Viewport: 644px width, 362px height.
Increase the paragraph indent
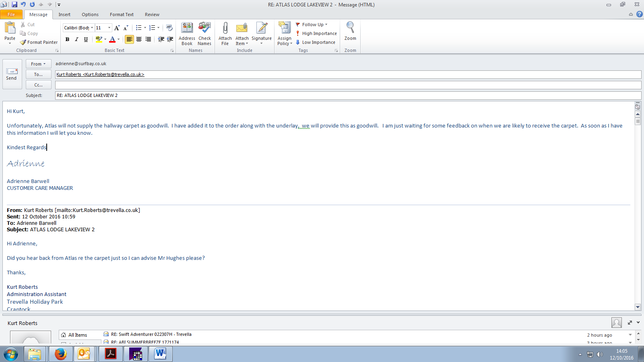coord(170,39)
